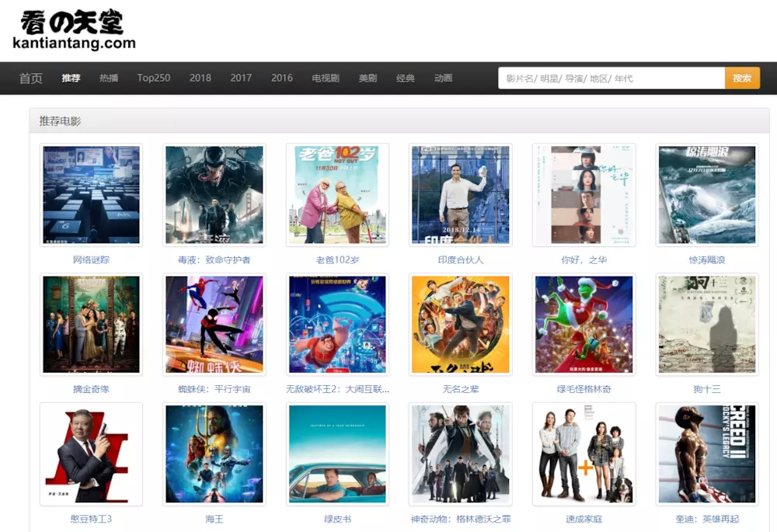Open the 你好，之华 poster thumbnail

[584, 195]
